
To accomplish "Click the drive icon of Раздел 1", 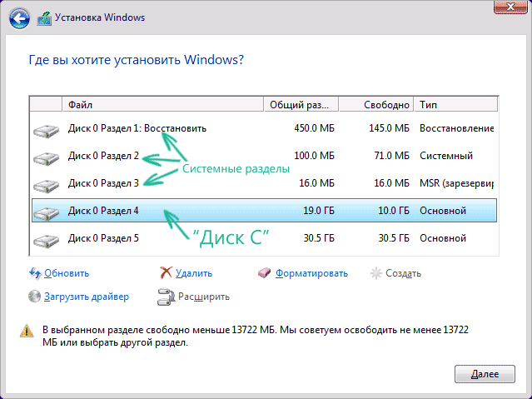I will click(47, 130).
